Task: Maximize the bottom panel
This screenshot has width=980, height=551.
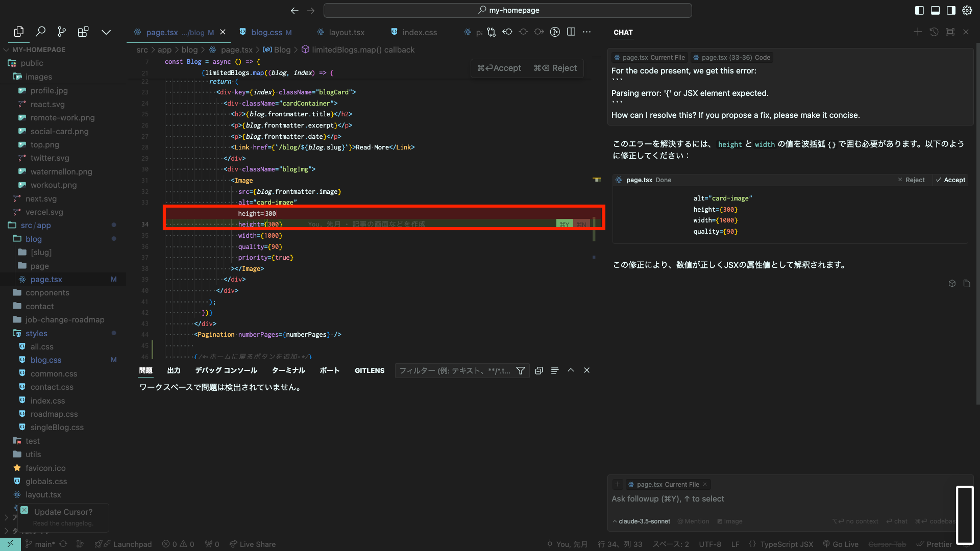Action: click(x=571, y=370)
